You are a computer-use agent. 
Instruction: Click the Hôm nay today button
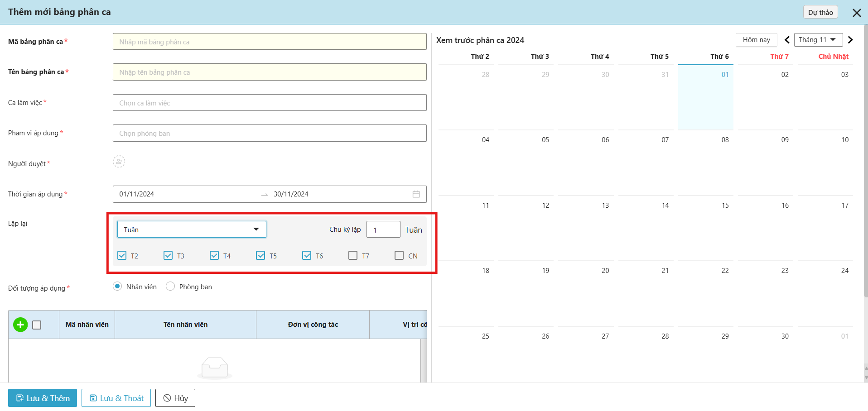(756, 40)
